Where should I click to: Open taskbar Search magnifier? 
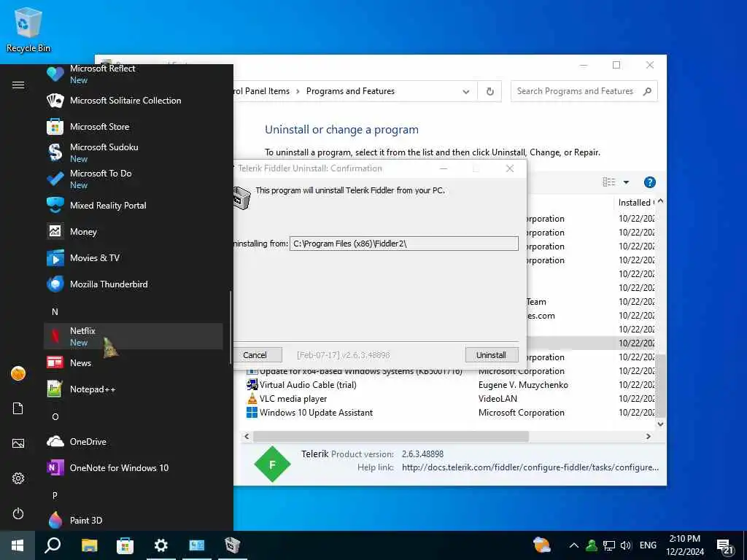pos(53,545)
